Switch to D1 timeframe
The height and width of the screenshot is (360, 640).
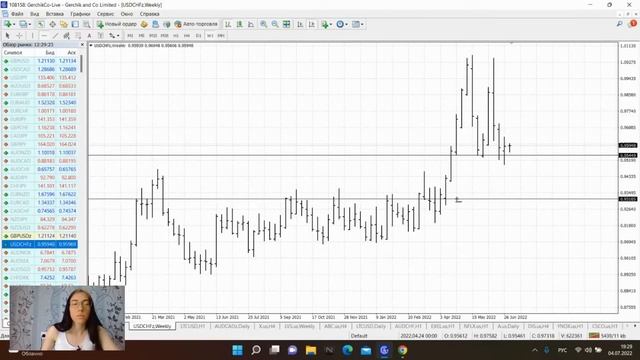click(x=198, y=36)
